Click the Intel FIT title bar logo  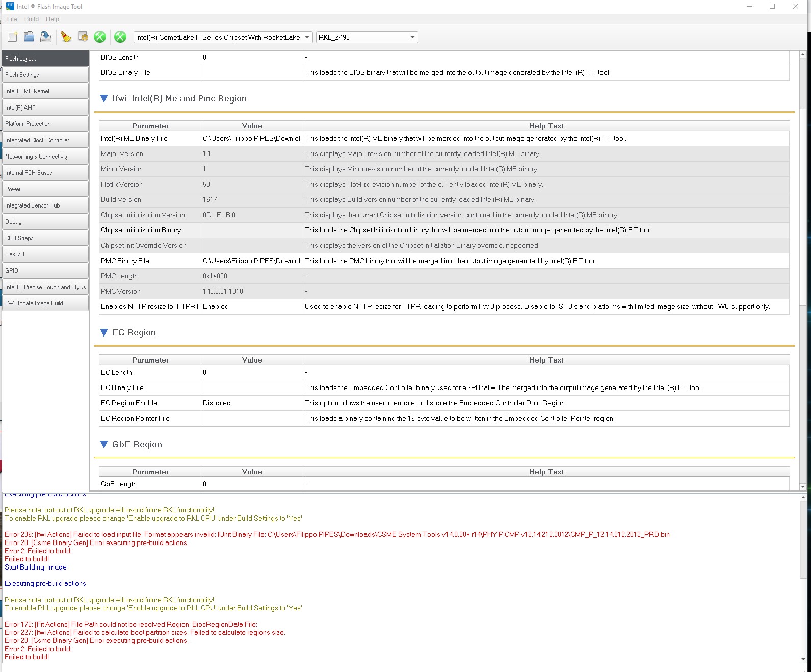(10, 6)
